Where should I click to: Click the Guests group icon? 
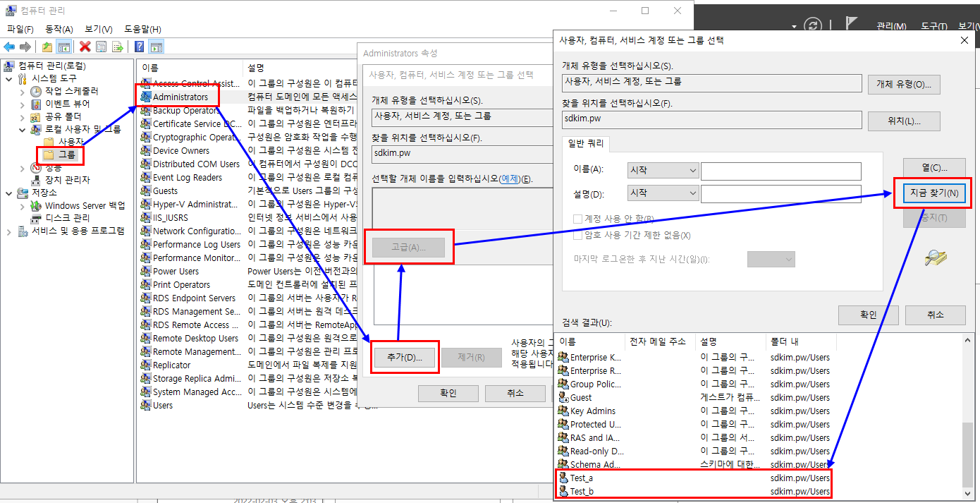click(146, 191)
